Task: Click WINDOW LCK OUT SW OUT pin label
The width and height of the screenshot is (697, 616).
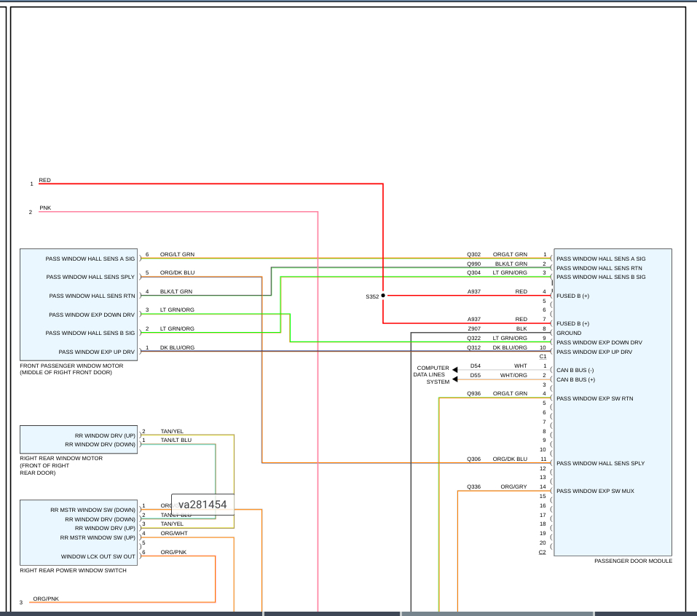Action: [98, 556]
